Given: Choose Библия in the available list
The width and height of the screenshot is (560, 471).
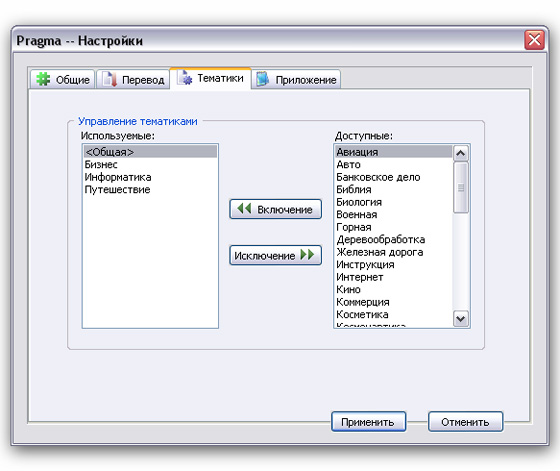Looking at the screenshot, I should pos(394,189).
